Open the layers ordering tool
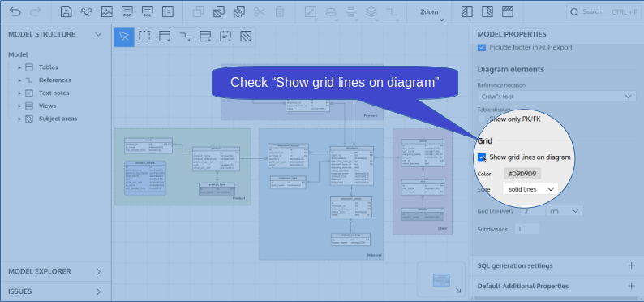Screen dimensions: 644x302 click(371, 12)
